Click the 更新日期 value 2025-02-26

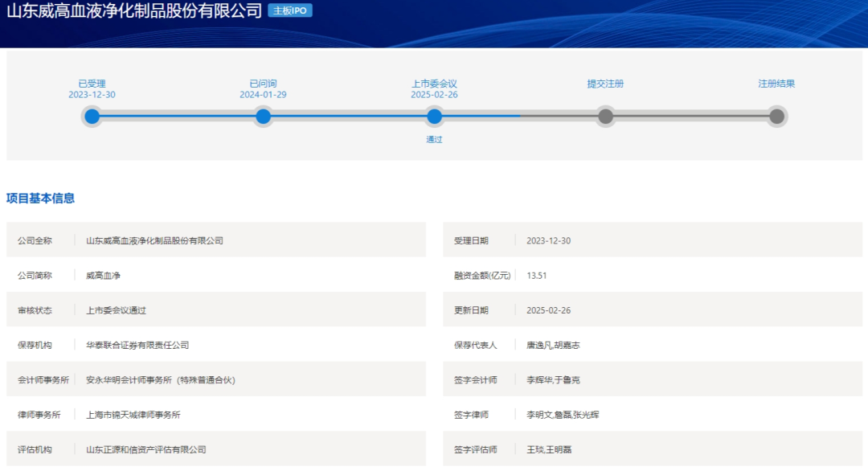[x=549, y=310]
